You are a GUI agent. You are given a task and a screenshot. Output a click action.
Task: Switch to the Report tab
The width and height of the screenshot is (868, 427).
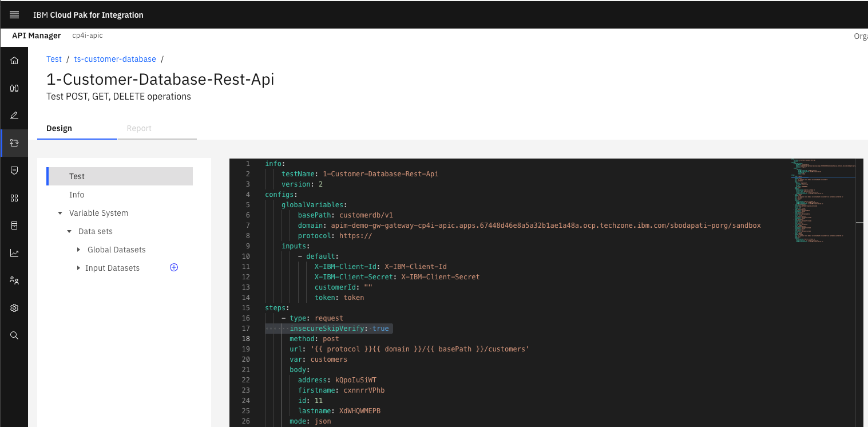(x=139, y=128)
